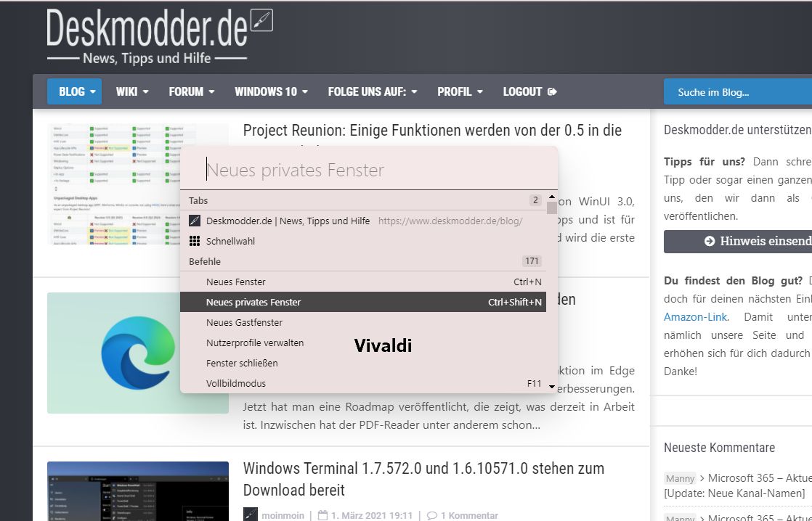Expand the WIKI navigation menu

click(x=132, y=91)
